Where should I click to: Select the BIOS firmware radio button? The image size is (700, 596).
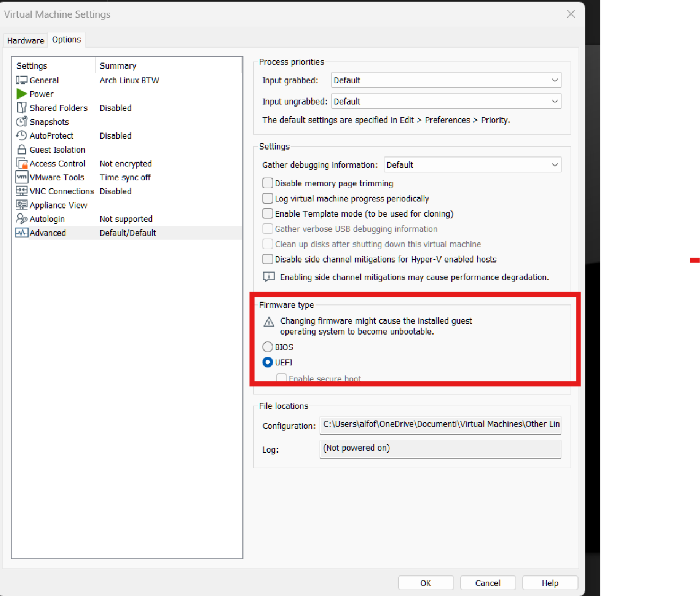pos(268,346)
